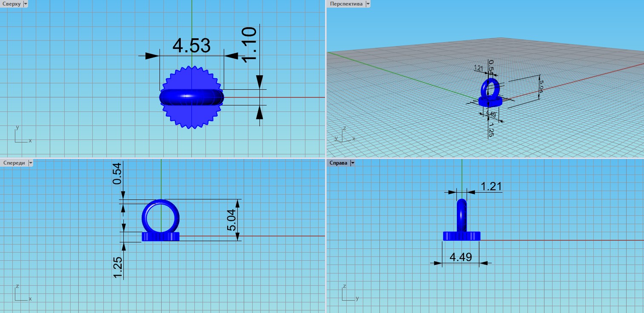Open the Спереди viewport dropdown arrow
The height and width of the screenshot is (313, 644).
pos(30,163)
